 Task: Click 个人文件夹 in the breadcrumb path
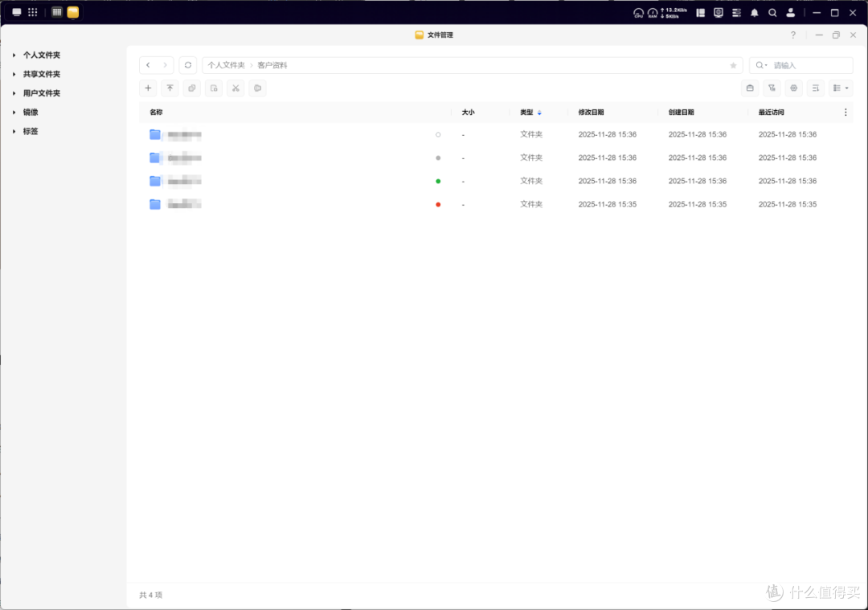pos(227,65)
